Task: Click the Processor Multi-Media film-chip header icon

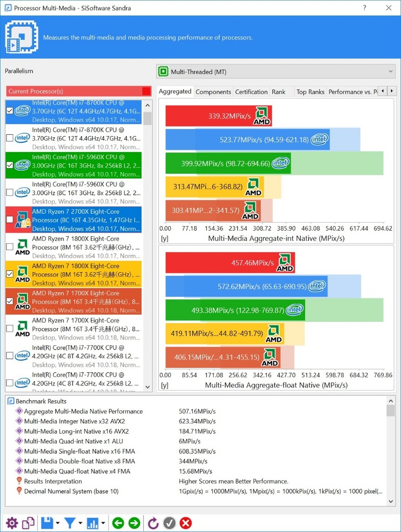Action: point(22,37)
